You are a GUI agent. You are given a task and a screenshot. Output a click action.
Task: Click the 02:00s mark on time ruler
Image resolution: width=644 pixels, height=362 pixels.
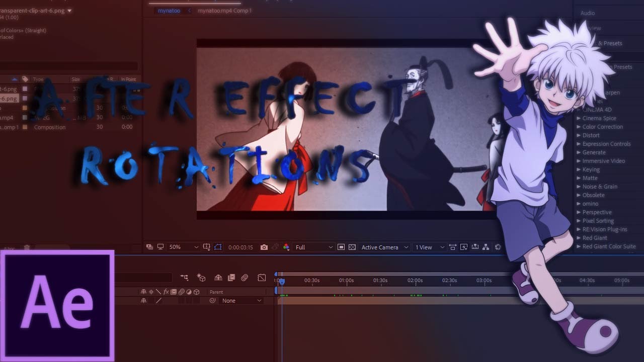[415, 281]
